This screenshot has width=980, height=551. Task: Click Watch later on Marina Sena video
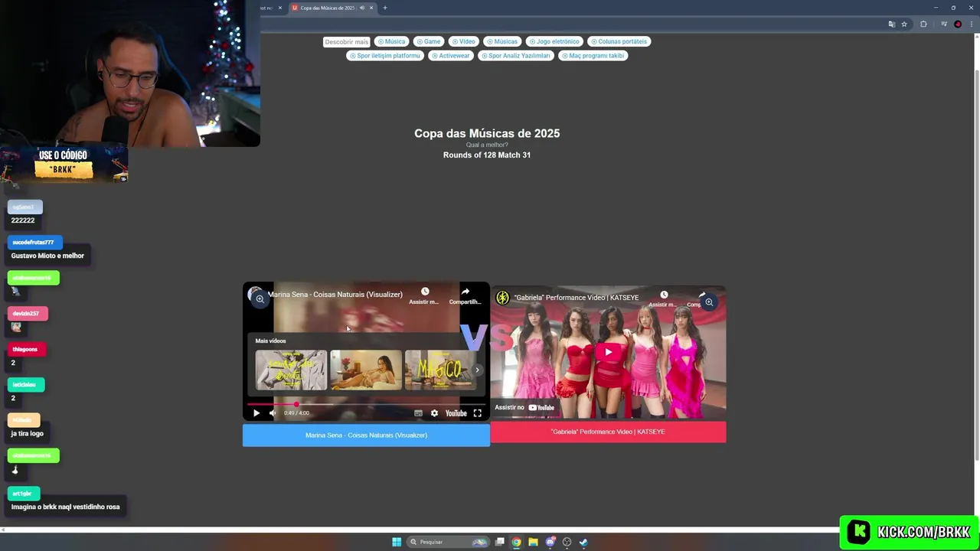(424, 295)
